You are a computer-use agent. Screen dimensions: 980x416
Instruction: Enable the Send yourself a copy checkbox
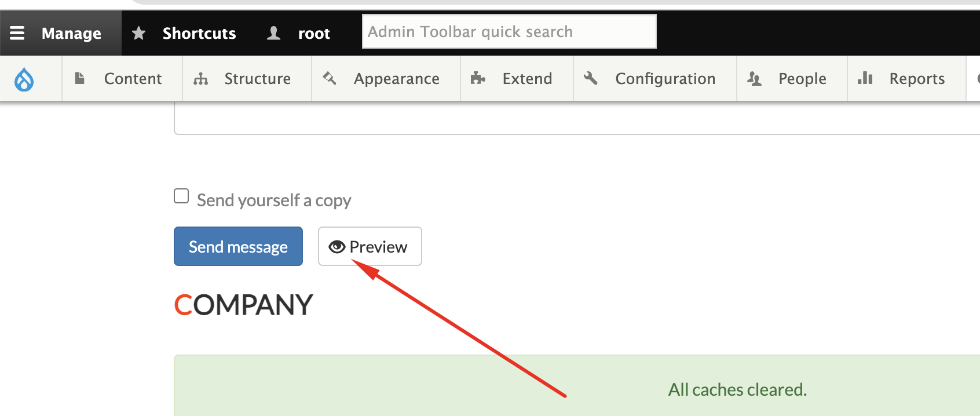tap(181, 196)
